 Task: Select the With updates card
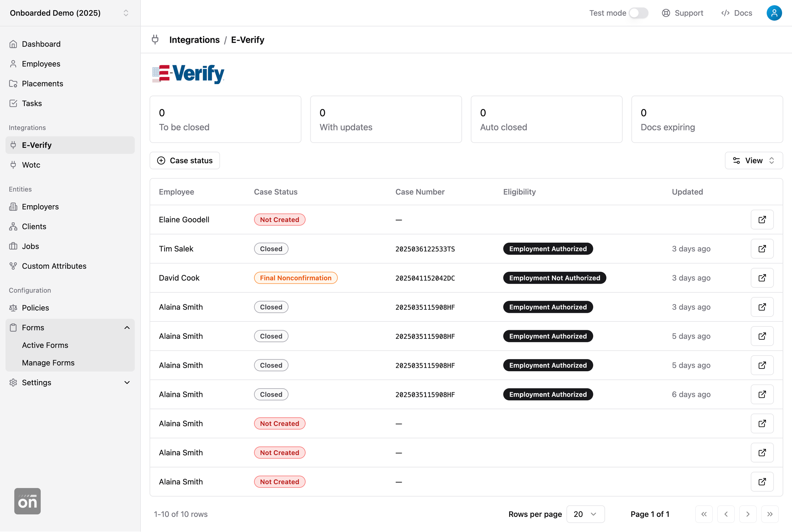386,119
